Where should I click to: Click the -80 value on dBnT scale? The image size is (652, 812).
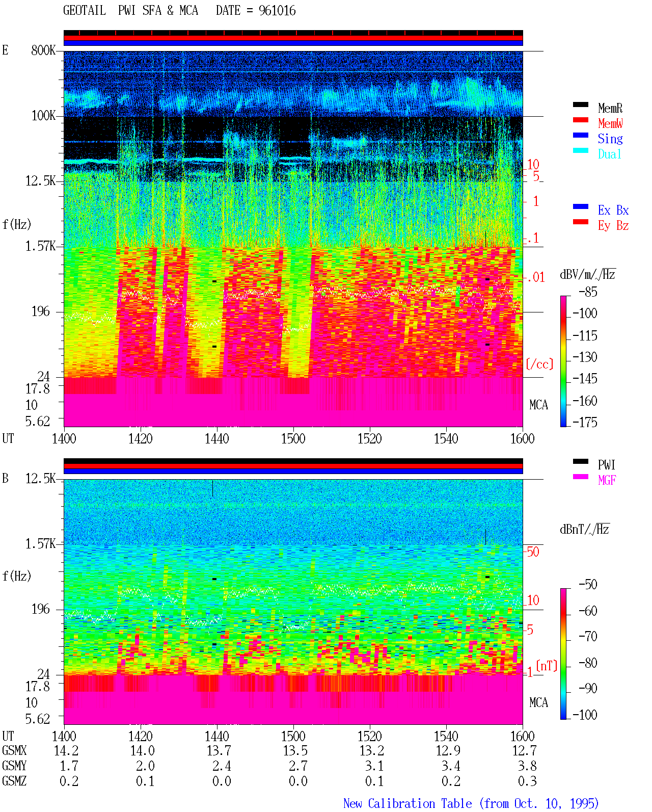click(588, 663)
